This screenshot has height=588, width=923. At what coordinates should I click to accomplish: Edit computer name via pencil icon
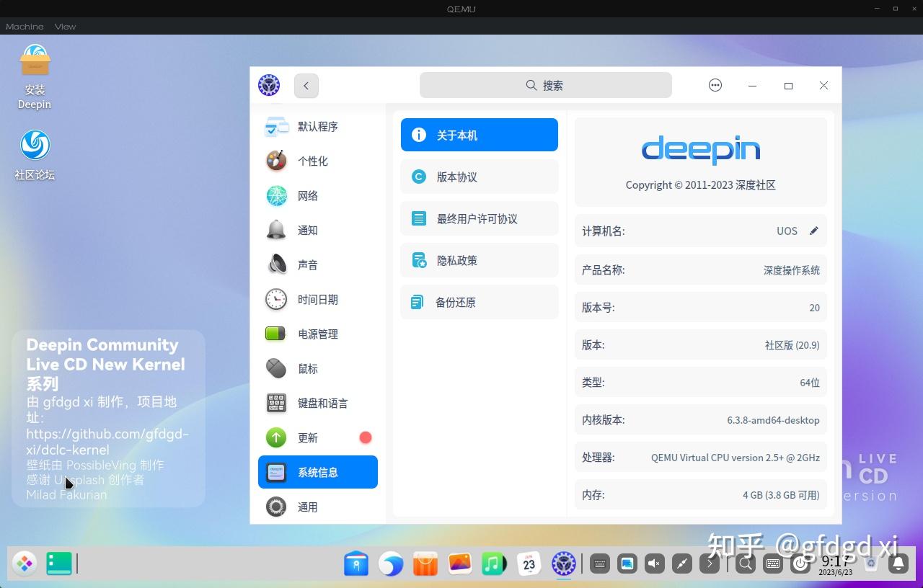pyautogui.click(x=813, y=231)
